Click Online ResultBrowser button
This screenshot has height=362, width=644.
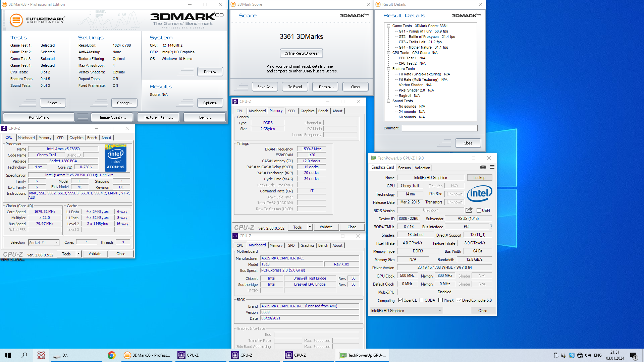click(302, 53)
